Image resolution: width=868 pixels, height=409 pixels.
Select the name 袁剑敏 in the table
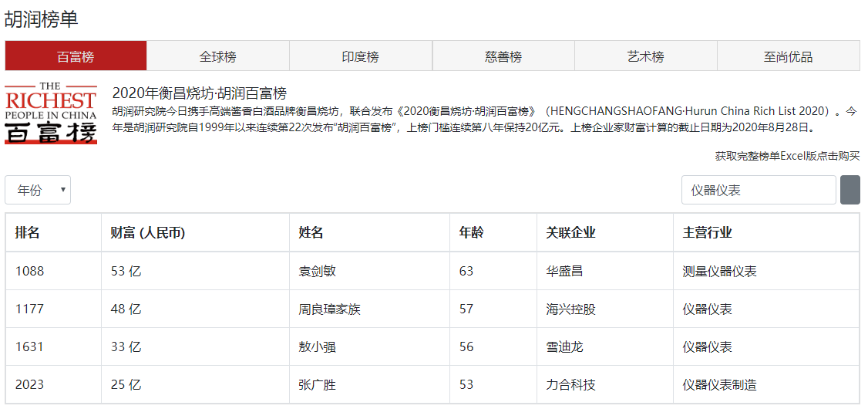[317, 271]
